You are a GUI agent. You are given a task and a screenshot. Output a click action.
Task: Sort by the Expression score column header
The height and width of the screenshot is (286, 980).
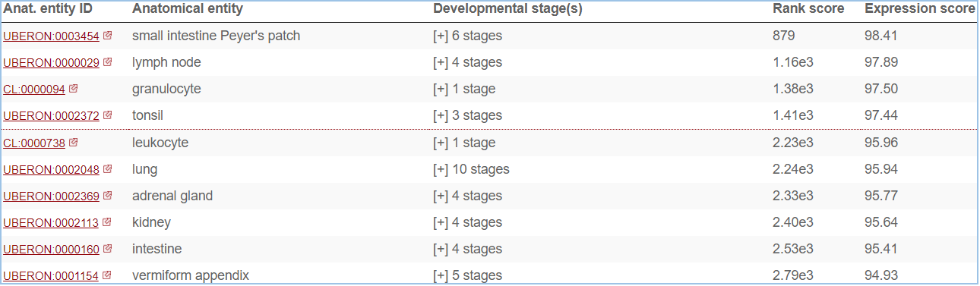(919, 9)
